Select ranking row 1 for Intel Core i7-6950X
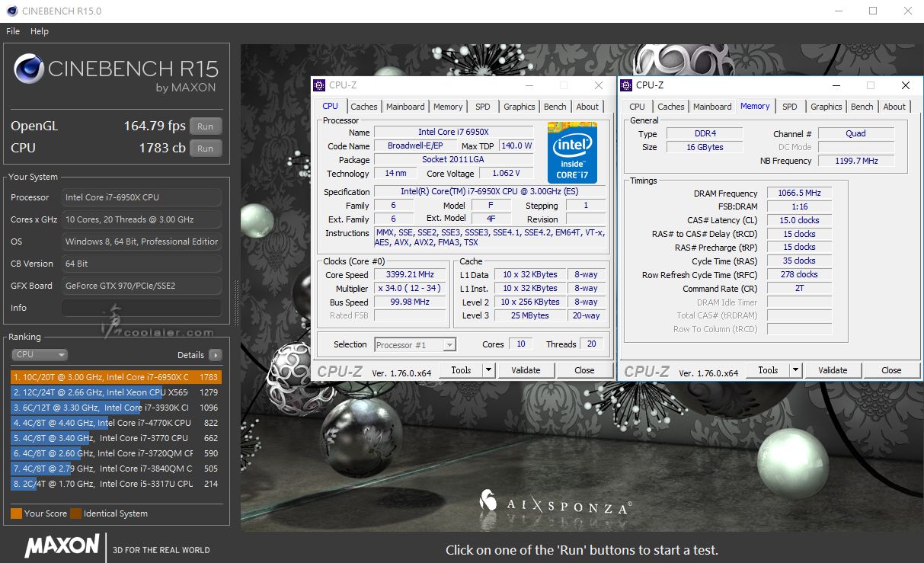The image size is (924, 563). [x=116, y=377]
